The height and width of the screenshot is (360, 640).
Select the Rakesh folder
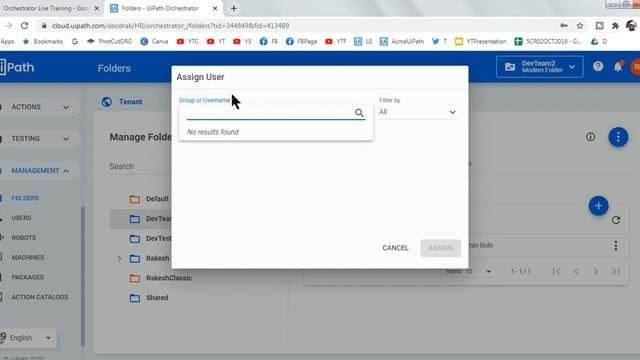point(157,258)
